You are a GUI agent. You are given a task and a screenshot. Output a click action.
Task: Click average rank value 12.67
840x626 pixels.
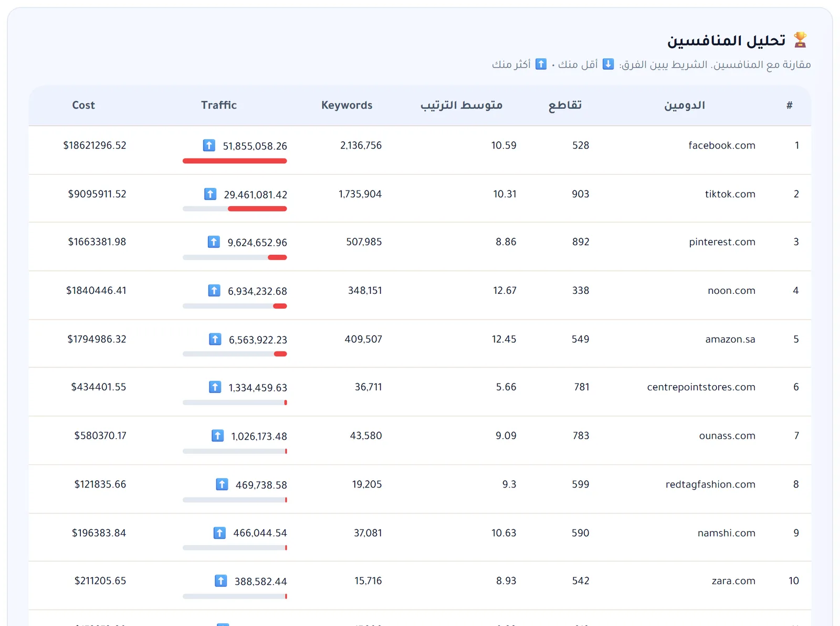click(505, 291)
